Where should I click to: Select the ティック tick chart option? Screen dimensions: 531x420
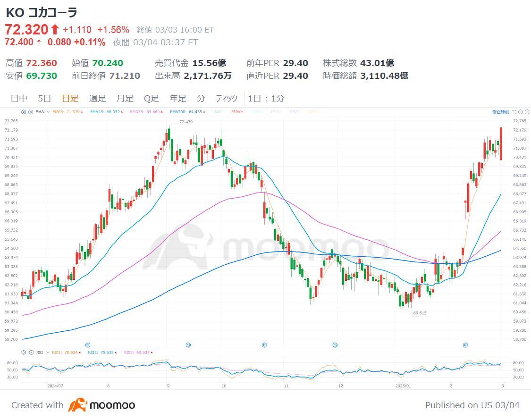coord(227,98)
